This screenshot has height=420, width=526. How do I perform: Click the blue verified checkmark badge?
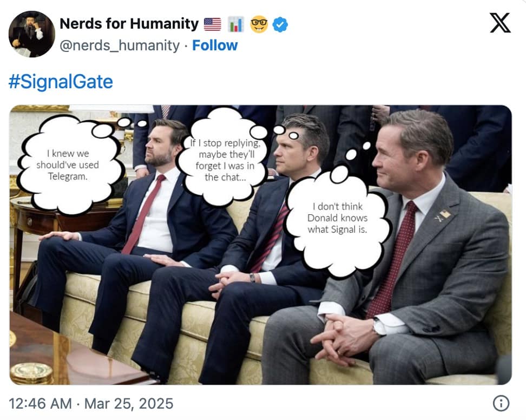(x=280, y=24)
